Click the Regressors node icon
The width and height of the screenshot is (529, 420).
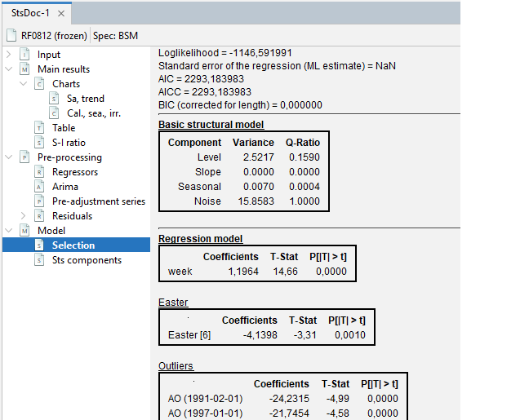38,172
